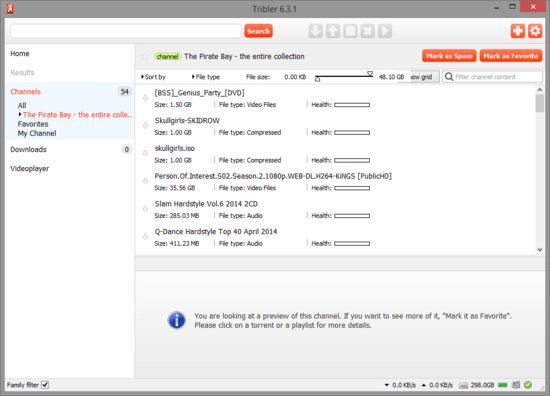Open the upload speed limit arrow
This screenshot has width=550, height=396.
[424, 385]
